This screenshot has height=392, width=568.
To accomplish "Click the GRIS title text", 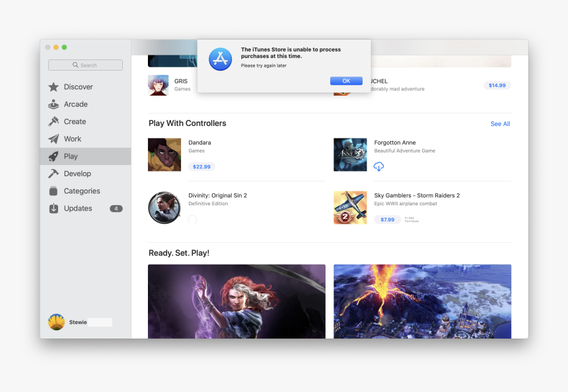I will point(181,81).
